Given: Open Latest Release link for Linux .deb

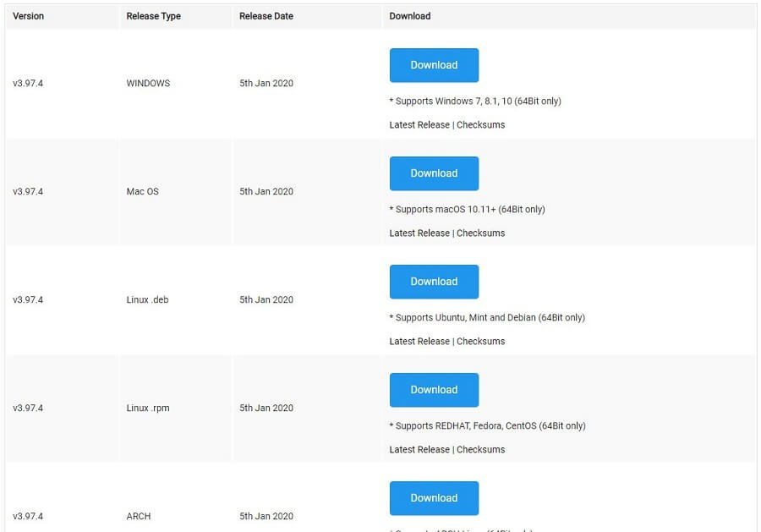Looking at the screenshot, I should [x=419, y=341].
